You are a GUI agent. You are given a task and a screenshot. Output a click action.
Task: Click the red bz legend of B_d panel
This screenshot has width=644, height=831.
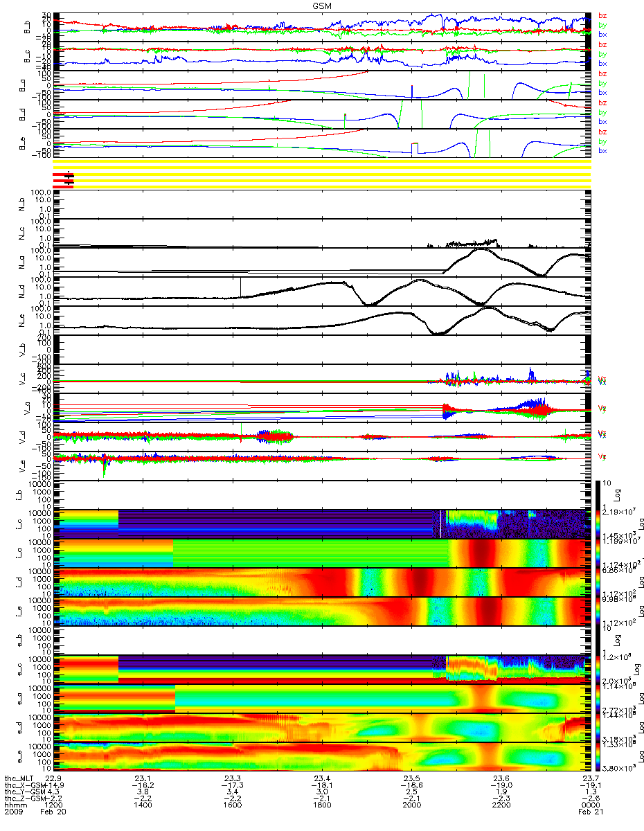[602, 102]
